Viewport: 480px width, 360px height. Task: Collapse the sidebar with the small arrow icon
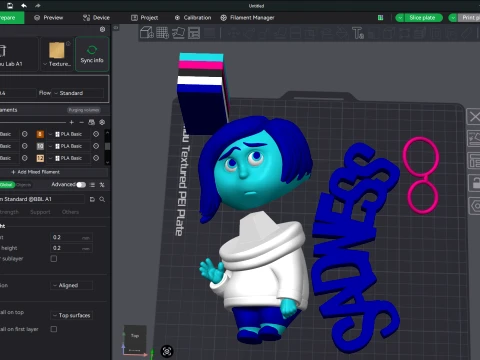[116, 28]
